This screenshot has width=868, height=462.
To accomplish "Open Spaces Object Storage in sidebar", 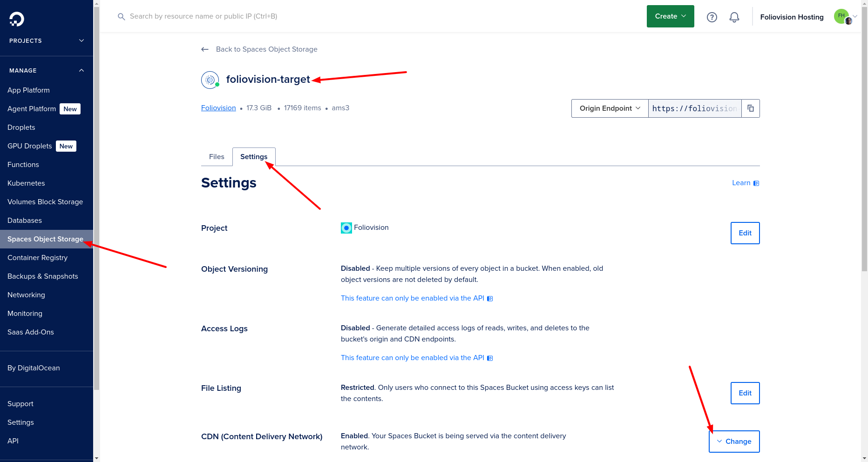I will 45,239.
